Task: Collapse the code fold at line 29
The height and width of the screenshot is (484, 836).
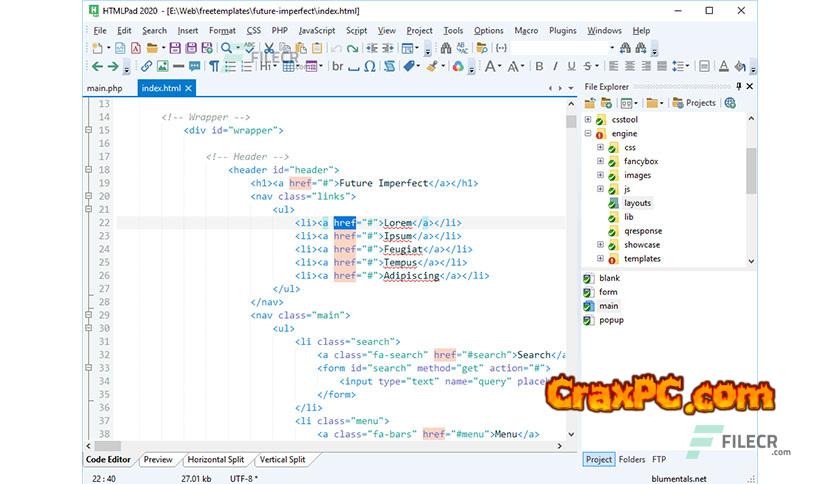Action: [x=89, y=314]
